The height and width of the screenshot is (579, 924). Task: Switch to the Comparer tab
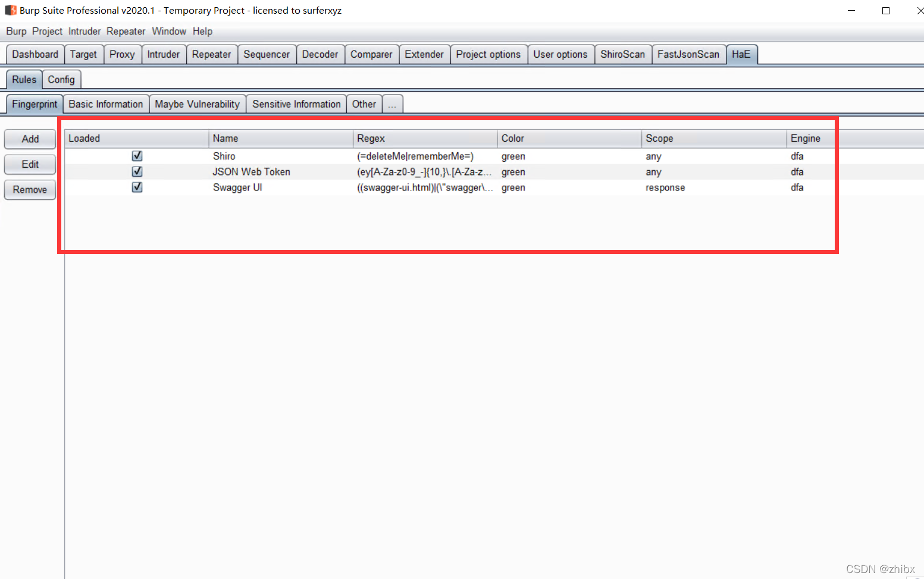pos(371,54)
